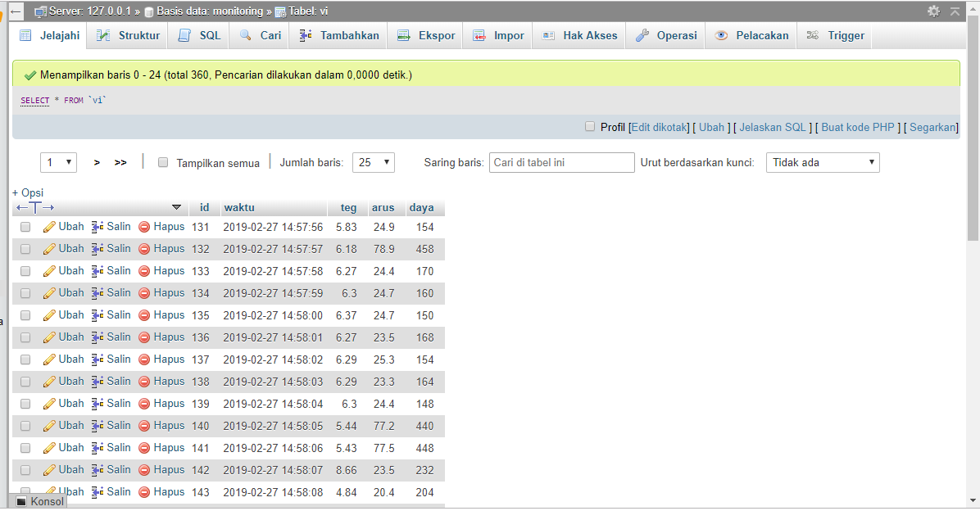Click the Segarkan link
This screenshot has width=980, height=511.
(932, 127)
